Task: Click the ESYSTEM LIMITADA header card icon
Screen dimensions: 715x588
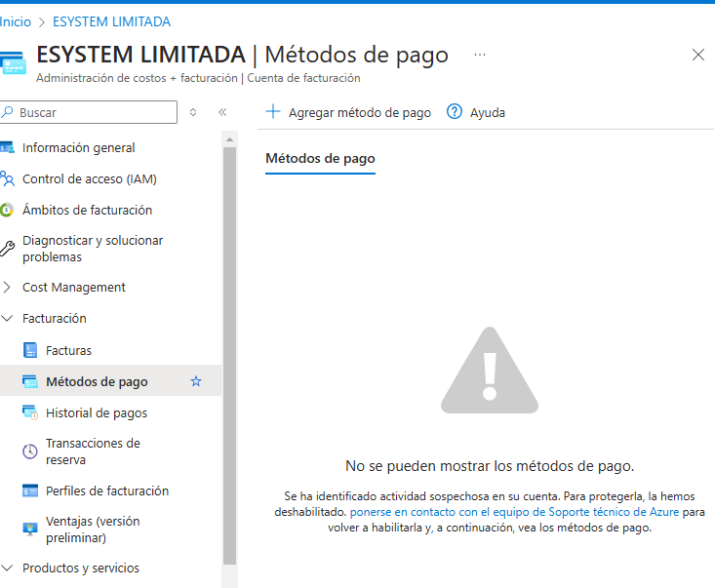Action: pyautogui.click(x=14, y=63)
